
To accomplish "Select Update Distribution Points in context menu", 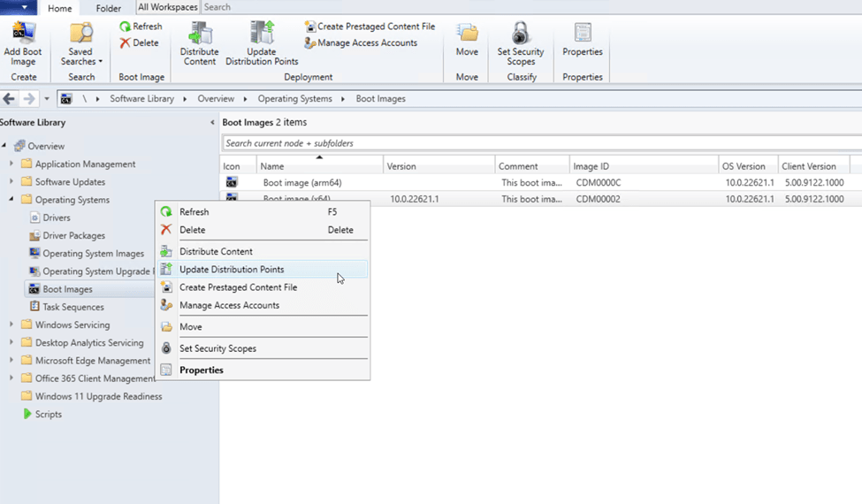I will pyautogui.click(x=232, y=270).
